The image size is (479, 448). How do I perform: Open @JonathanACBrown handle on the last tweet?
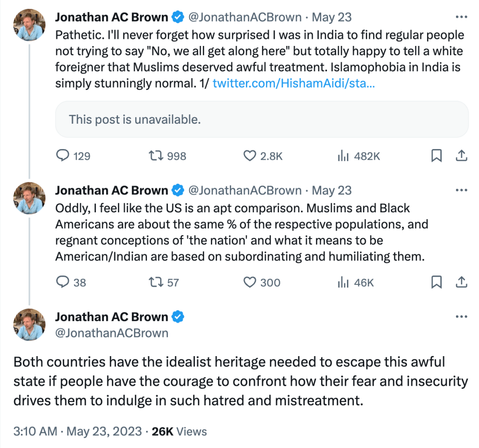coord(111,333)
